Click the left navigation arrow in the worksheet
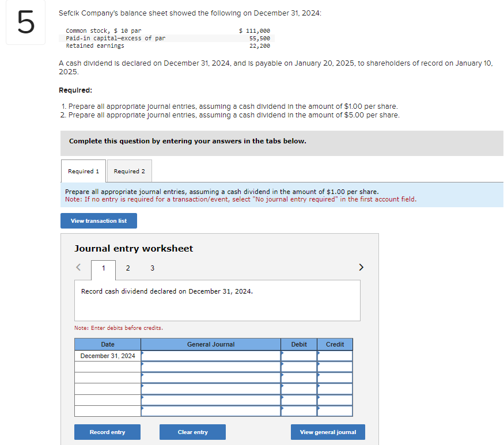This screenshot has height=445, width=504. 78,267
